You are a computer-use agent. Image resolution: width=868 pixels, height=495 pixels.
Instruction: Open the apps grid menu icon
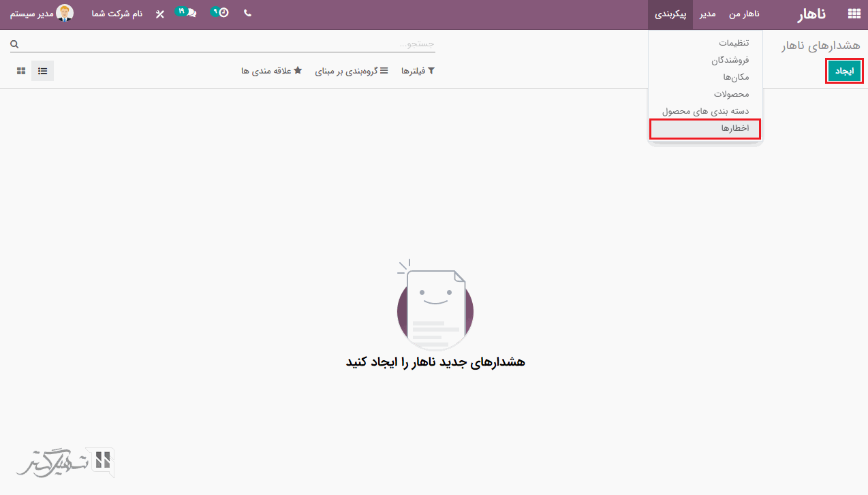click(x=854, y=14)
